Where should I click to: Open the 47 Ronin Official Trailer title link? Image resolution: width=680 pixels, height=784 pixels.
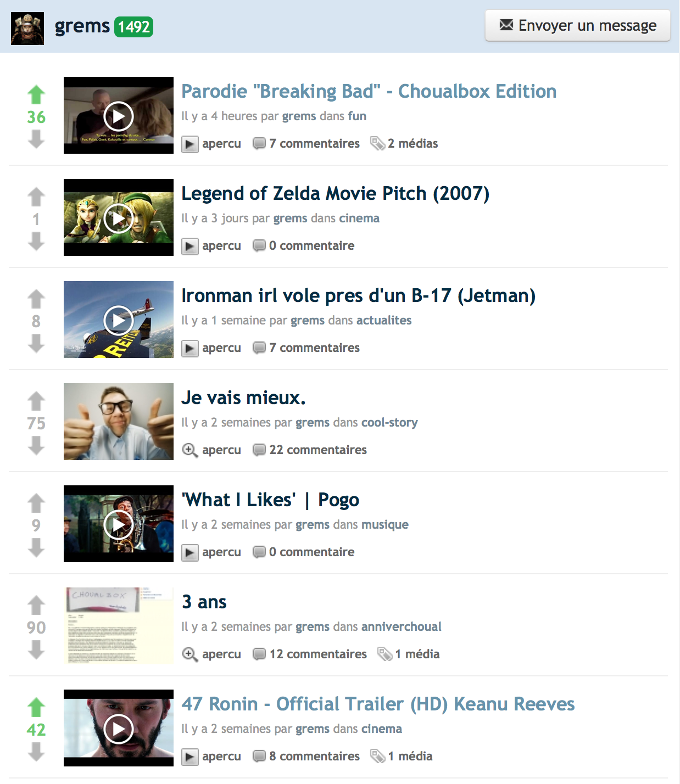[x=378, y=704]
